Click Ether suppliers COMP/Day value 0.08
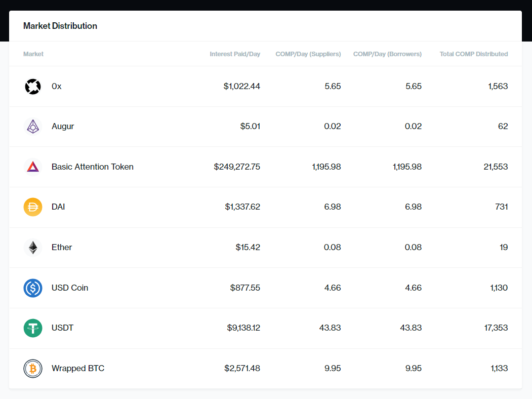The width and height of the screenshot is (532, 399). [x=332, y=247]
